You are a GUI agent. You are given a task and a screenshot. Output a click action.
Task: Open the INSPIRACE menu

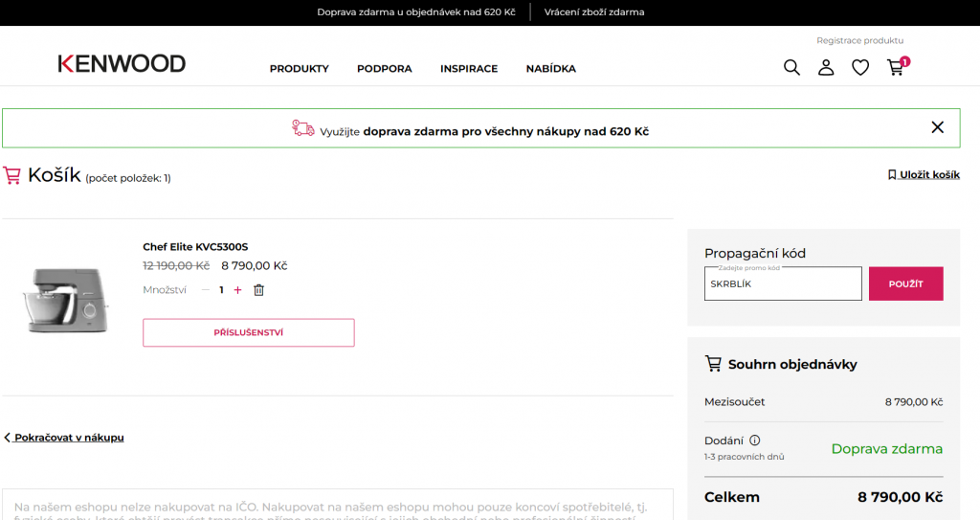click(469, 69)
